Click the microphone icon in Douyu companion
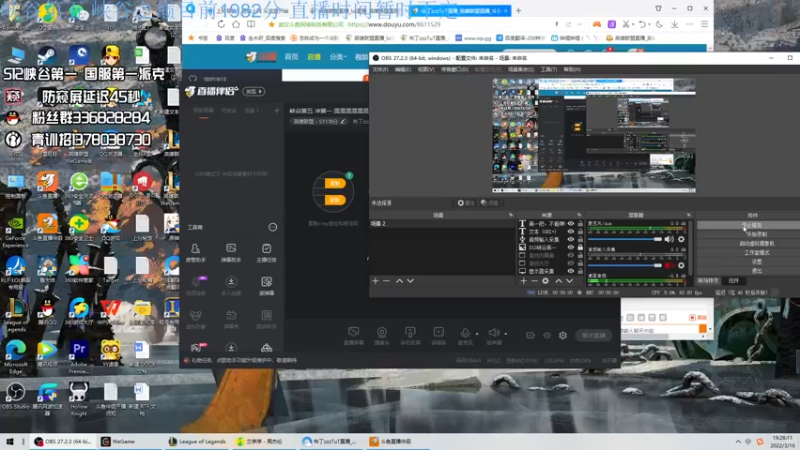This screenshot has height=450, width=800. [x=465, y=333]
